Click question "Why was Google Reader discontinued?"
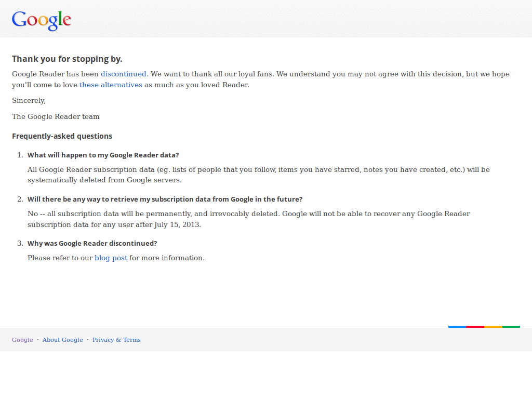Viewport: 532px width, 399px height. pos(92,243)
